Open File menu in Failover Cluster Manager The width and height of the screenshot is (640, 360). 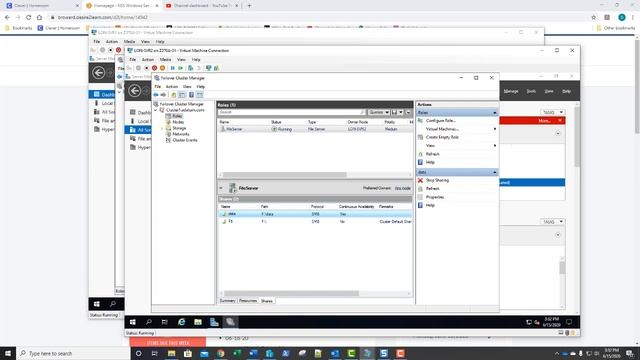pos(158,87)
